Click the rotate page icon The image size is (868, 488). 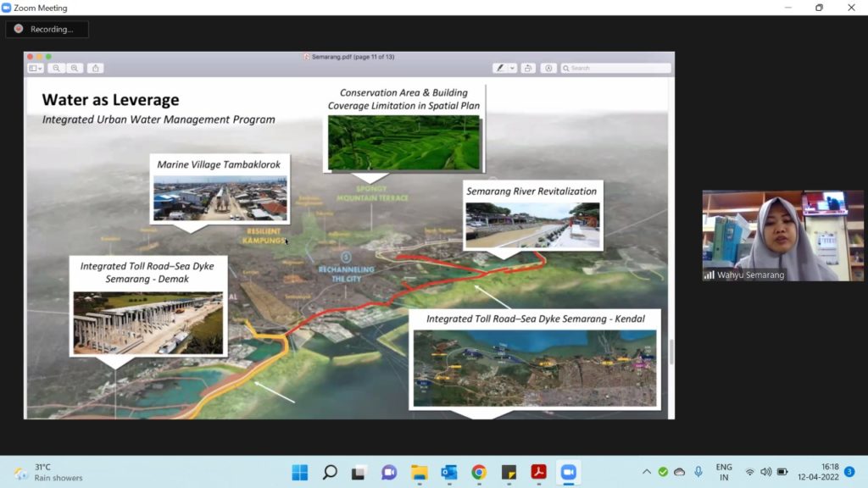pos(528,68)
